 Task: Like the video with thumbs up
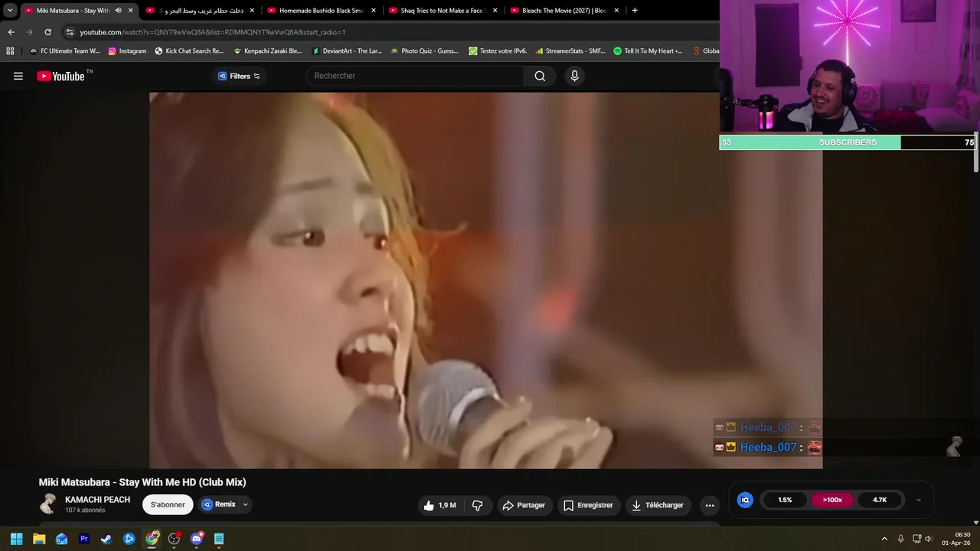point(439,505)
